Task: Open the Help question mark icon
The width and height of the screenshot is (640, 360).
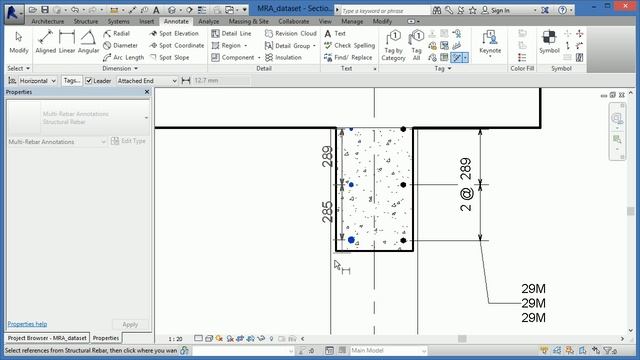Action: coord(562,10)
